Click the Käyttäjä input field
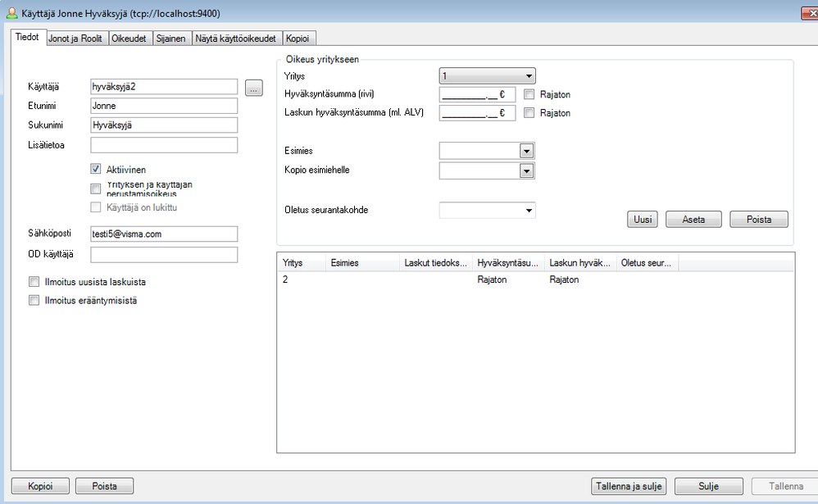 pos(164,87)
